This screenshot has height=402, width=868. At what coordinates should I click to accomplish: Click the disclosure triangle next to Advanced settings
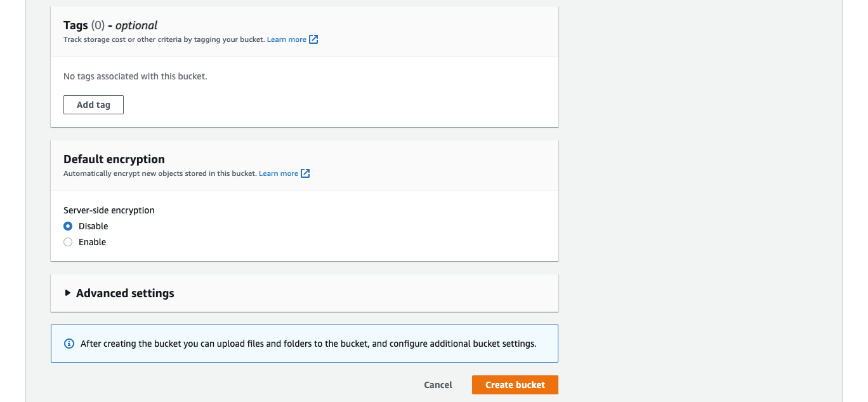[68, 293]
